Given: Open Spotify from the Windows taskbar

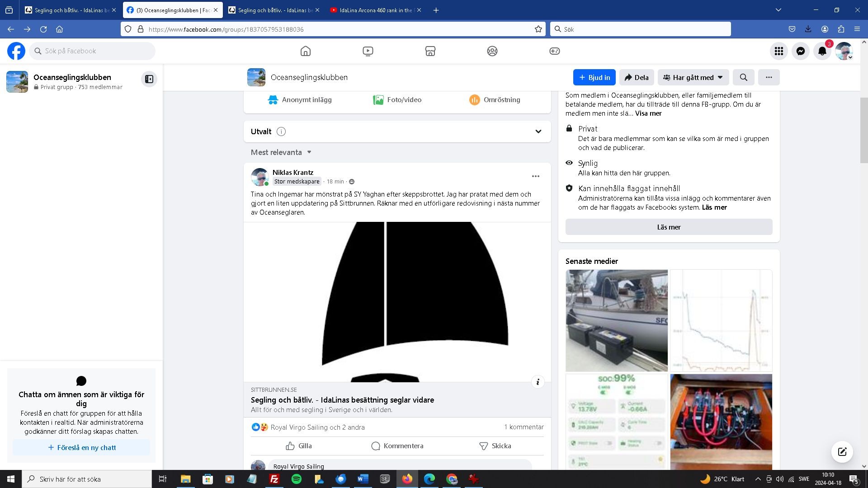Looking at the screenshot, I should click(x=296, y=479).
